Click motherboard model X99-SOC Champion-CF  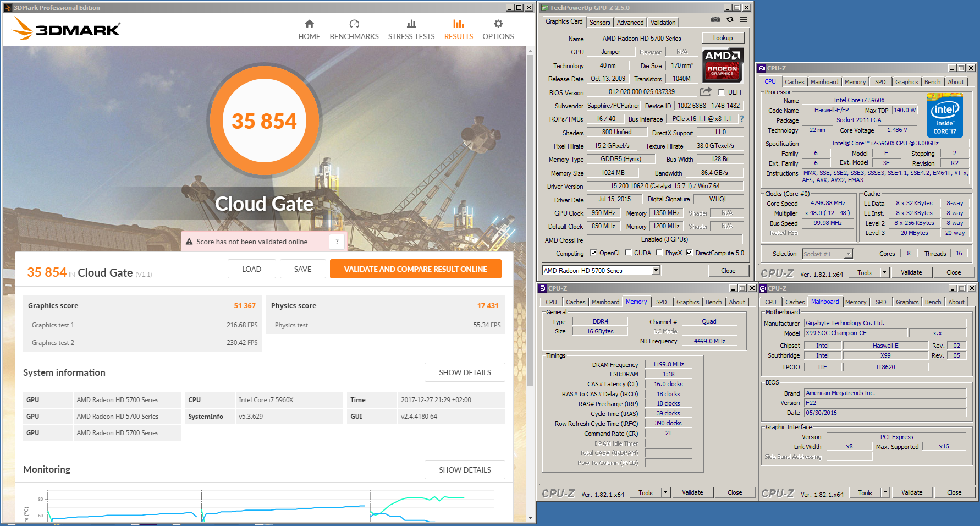(856, 333)
